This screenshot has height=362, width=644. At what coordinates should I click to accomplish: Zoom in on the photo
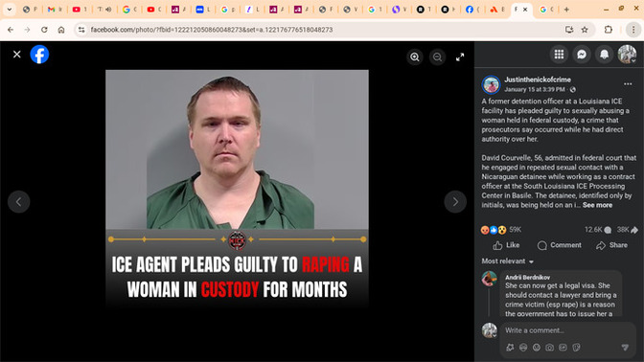[415, 57]
